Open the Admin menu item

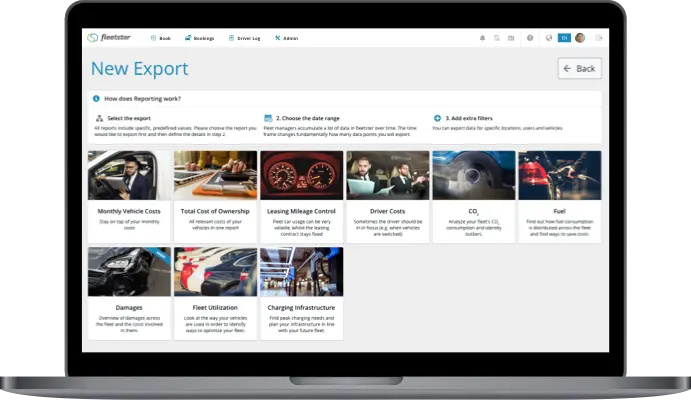[x=286, y=38]
